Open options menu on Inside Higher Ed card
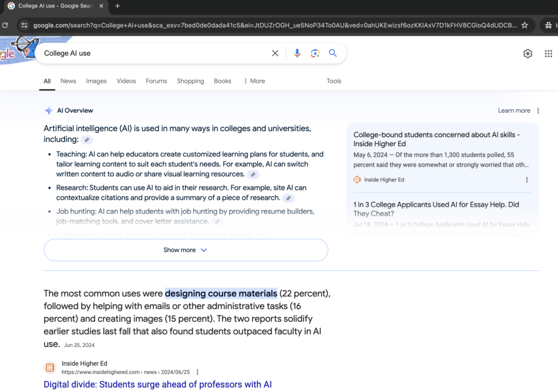 click(527, 180)
